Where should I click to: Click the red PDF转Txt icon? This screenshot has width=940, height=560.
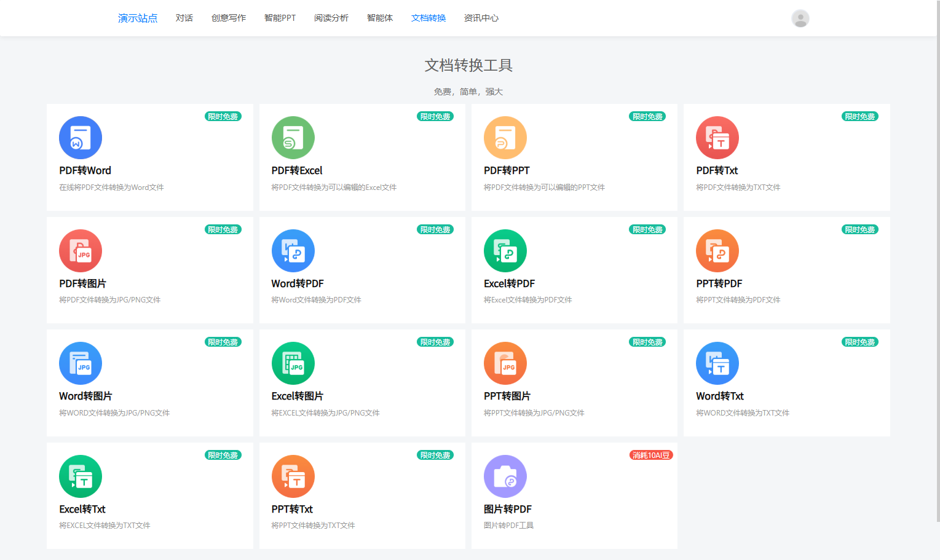tap(717, 138)
